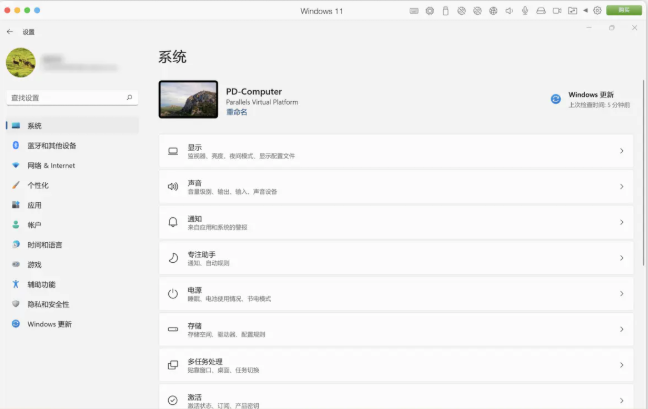Click the 激活 checkmark icon
Viewport: 648px width, 409px height.
[x=173, y=400]
